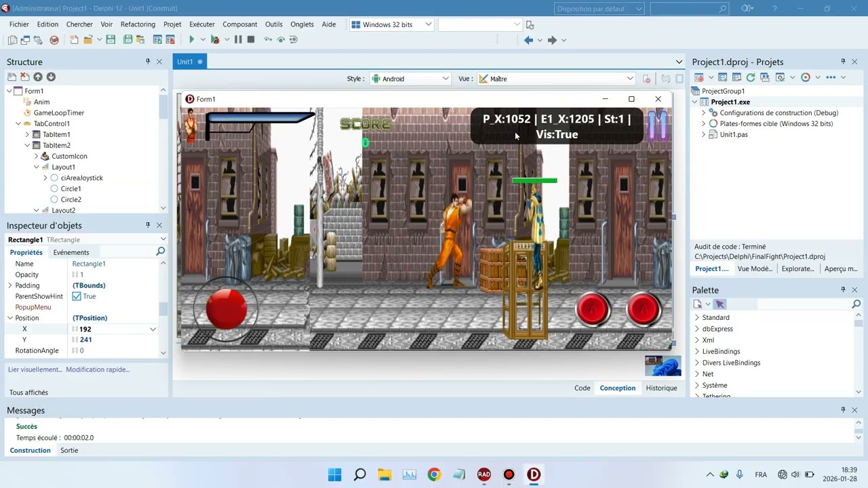Click the Modification rapide... link

pos(98,369)
